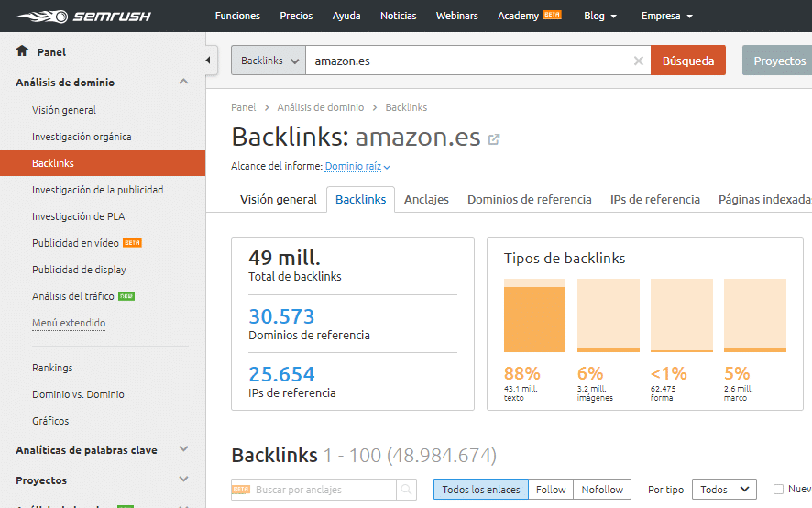Collapse the Análisis de dominio section
812x508 pixels.
coord(183,82)
